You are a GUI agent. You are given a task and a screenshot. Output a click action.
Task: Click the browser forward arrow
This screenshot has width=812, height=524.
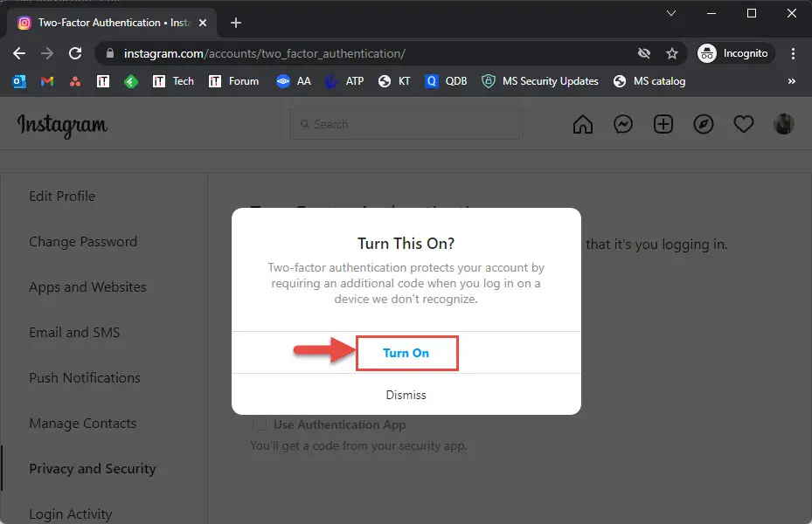tap(47, 53)
